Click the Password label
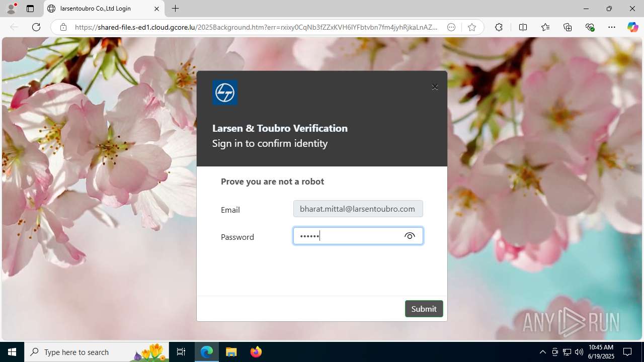The height and width of the screenshot is (362, 644). (237, 237)
